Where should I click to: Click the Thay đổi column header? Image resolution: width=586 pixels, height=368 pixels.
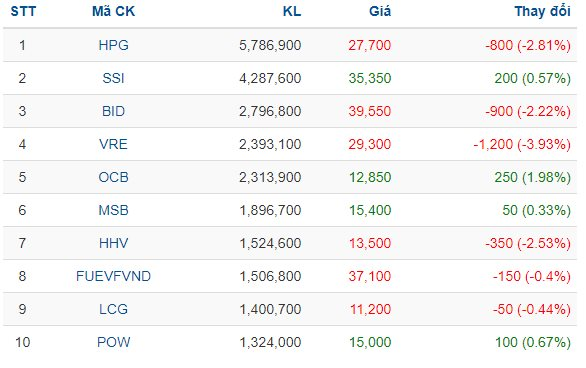(542, 11)
